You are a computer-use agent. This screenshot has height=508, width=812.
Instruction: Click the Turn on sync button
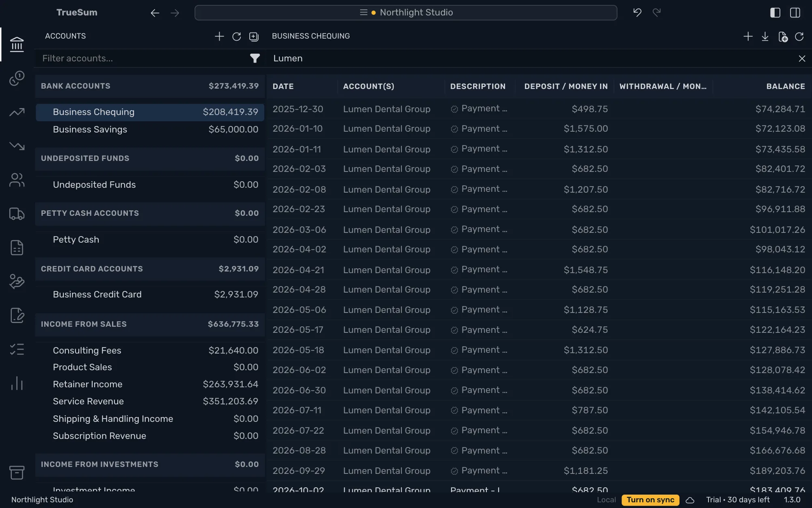click(x=650, y=500)
